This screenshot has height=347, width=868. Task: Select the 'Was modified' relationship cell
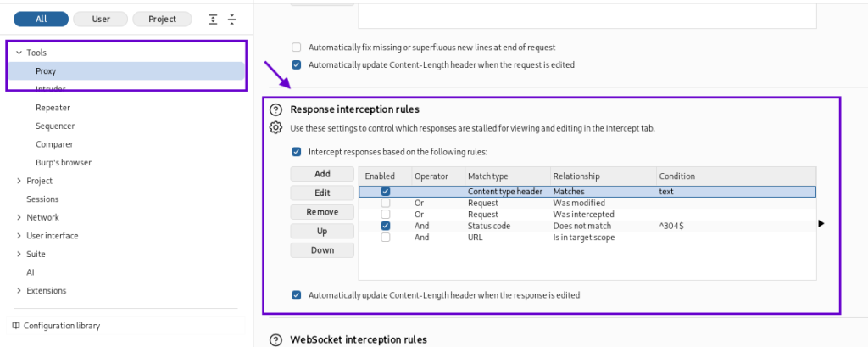coord(604,203)
